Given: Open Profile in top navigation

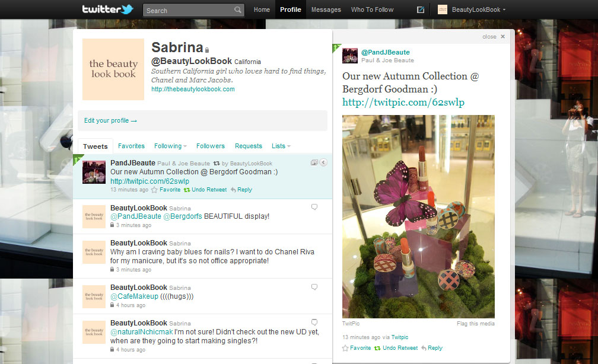Looking at the screenshot, I should tap(291, 9).
